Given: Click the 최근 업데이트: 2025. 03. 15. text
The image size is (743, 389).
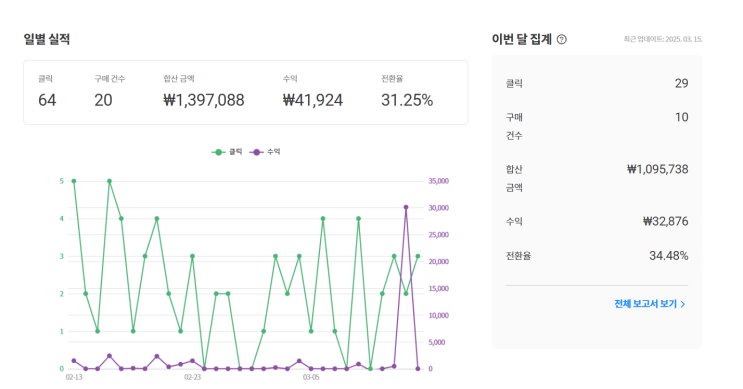Looking at the screenshot, I should 663,39.
